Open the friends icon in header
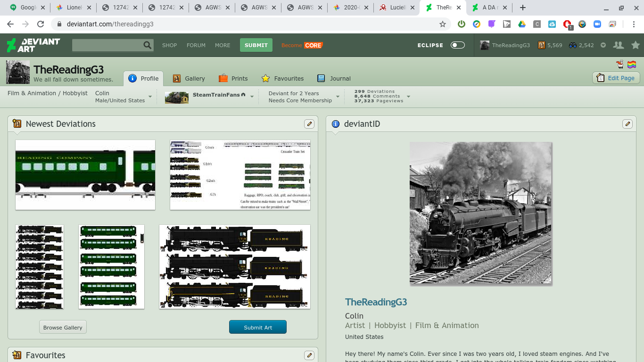Image resolution: width=644 pixels, height=362 pixels. point(618,45)
